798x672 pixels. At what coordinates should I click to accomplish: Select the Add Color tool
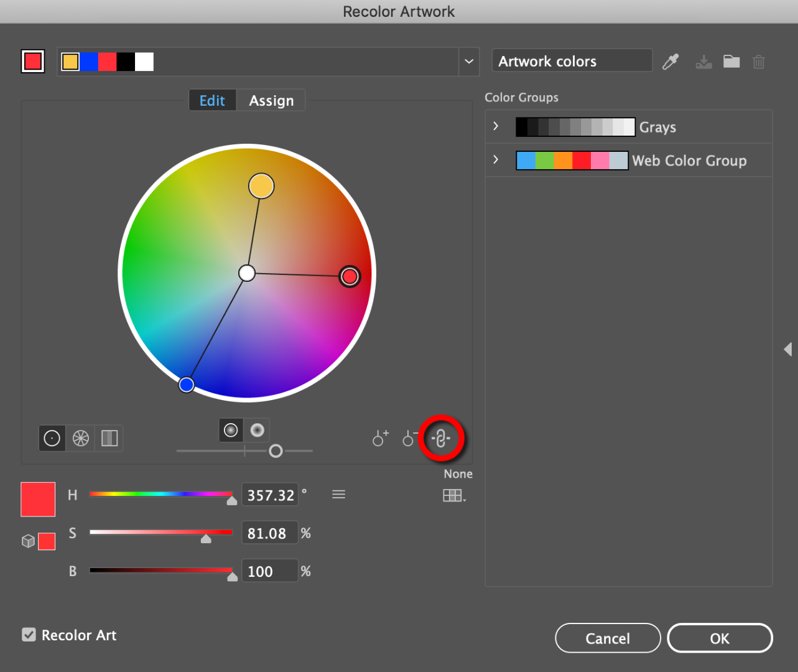(380, 438)
